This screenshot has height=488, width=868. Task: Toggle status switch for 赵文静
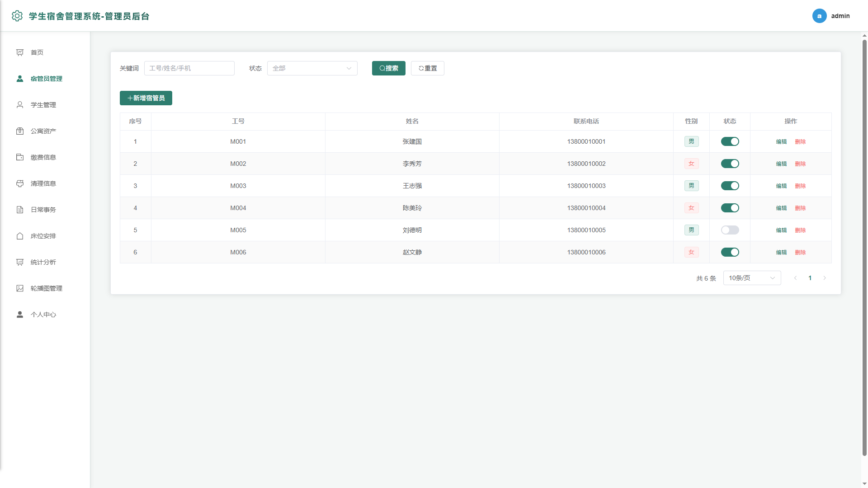(x=730, y=252)
